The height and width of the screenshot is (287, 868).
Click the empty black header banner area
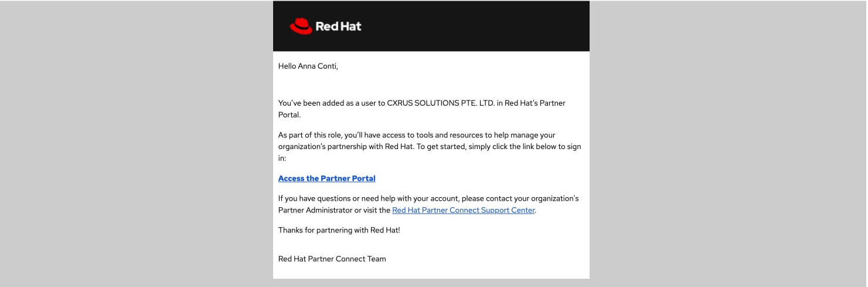point(481,26)
